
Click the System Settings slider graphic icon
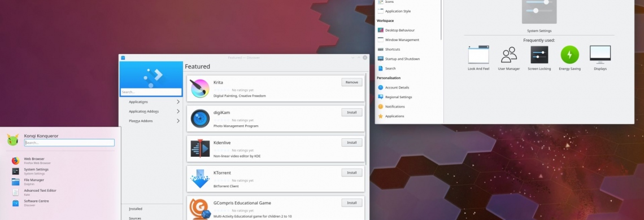539,12
